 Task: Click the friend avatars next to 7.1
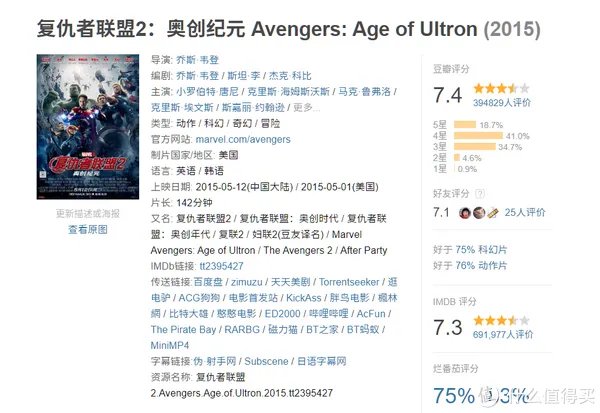480,212
